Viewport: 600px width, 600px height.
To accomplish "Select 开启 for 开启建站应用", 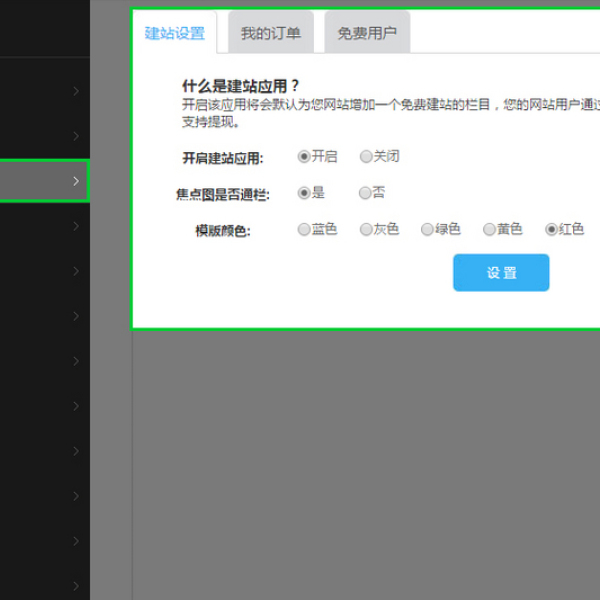I will (x=304, y=157).
